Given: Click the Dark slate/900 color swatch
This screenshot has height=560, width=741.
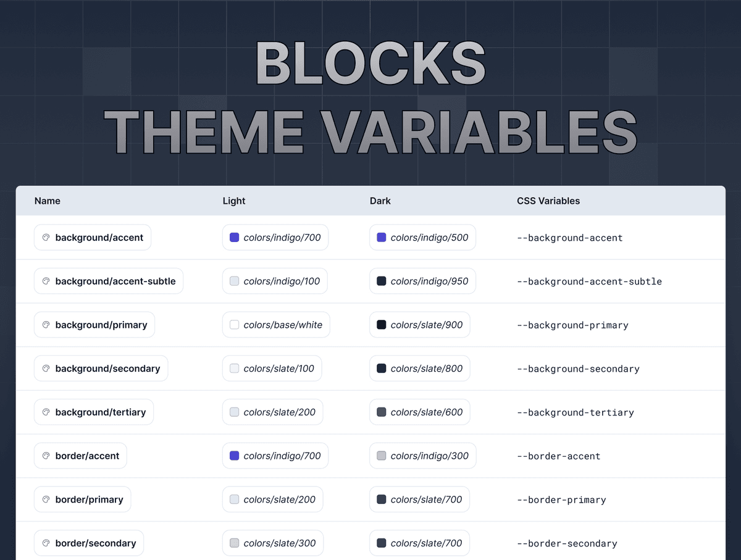Looking at the screenshot, I should click(382, 325).
